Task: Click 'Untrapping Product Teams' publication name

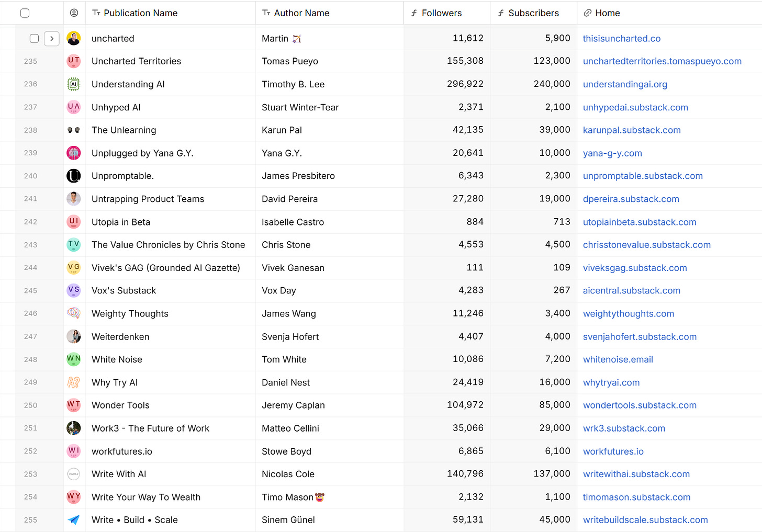Action: coord(148,199)
